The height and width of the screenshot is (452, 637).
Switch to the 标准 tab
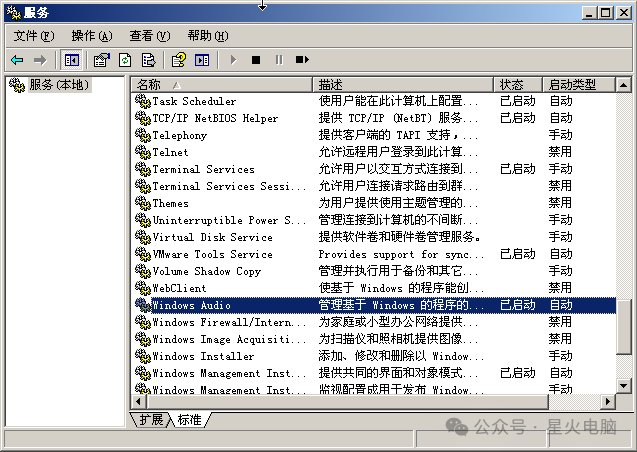click(x=188, y=420)
